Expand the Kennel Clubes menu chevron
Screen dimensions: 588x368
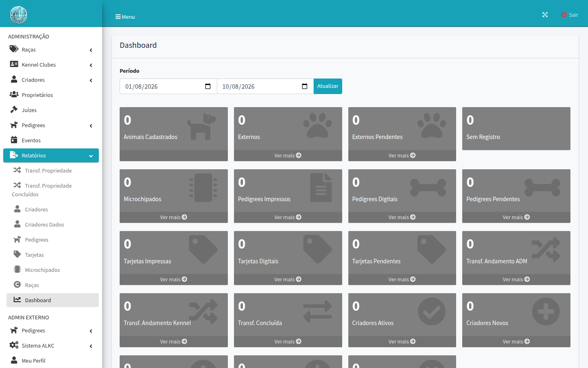coord(91,65)
